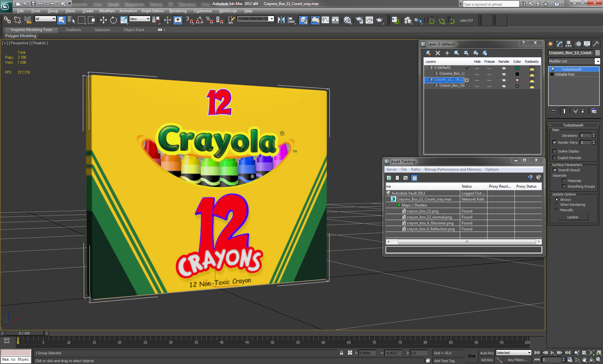Screen dimensions: 603x364
Task: Select the Select and Link tool
Action: (7, 20)
